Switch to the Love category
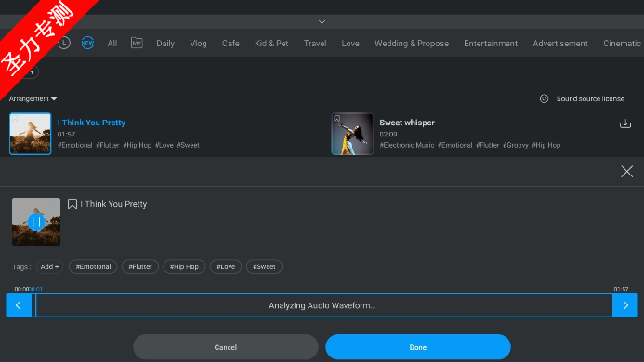 click(350, 44)
